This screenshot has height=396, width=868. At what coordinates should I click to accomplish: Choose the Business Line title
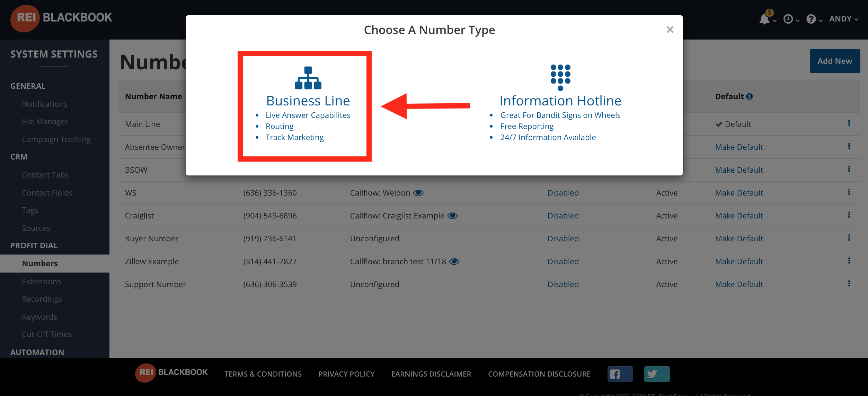[308, 101]
